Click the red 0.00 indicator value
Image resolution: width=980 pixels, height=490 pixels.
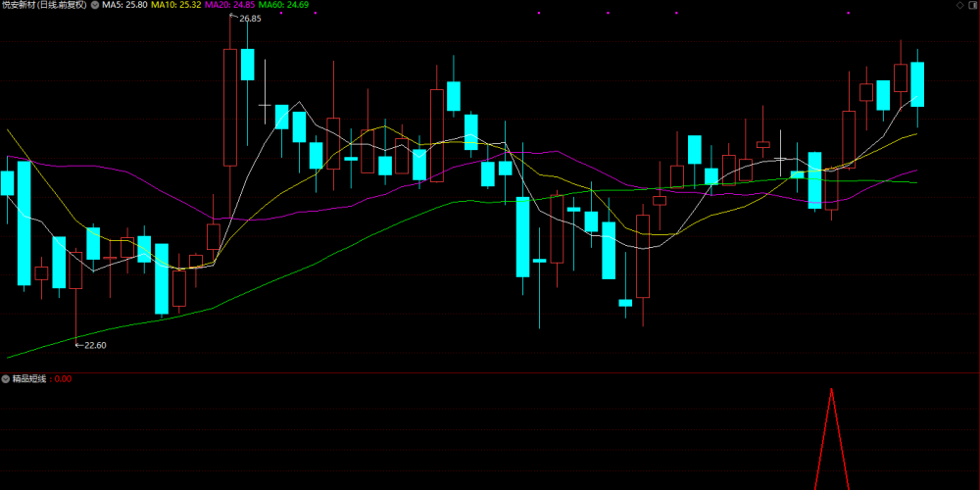point(63,378)
